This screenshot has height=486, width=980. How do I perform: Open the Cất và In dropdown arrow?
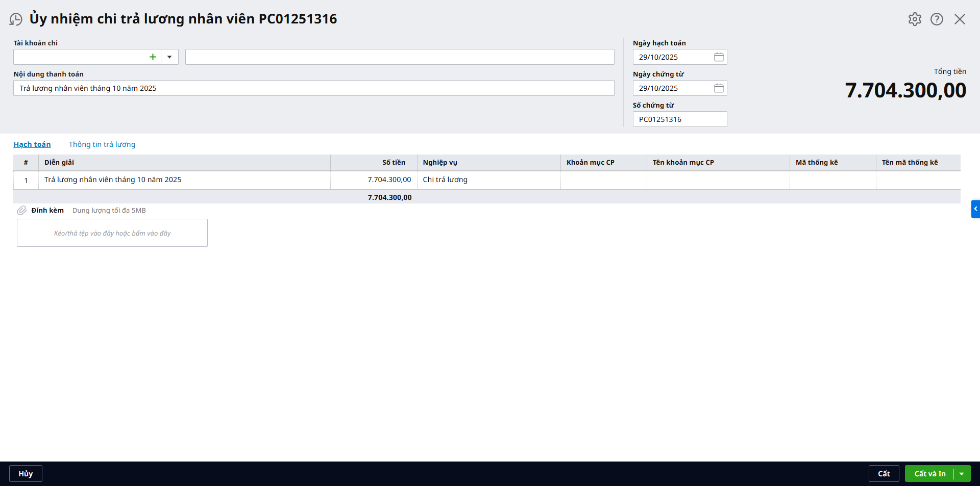pos(962,474)
